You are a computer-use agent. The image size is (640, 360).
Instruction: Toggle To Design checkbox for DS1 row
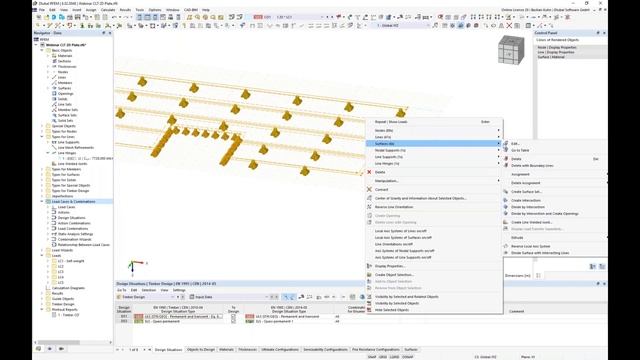tap(233, 316)
